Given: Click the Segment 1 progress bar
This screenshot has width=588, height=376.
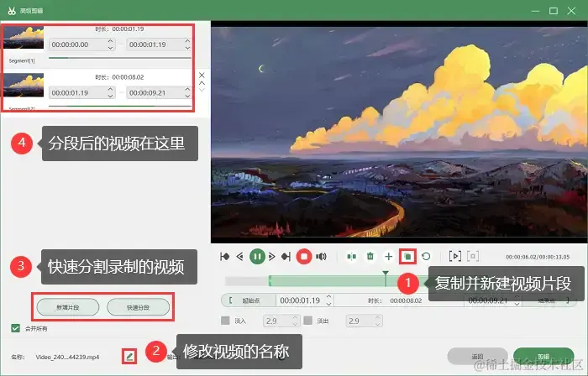Looking at the screenshot, I should point(120,58).
